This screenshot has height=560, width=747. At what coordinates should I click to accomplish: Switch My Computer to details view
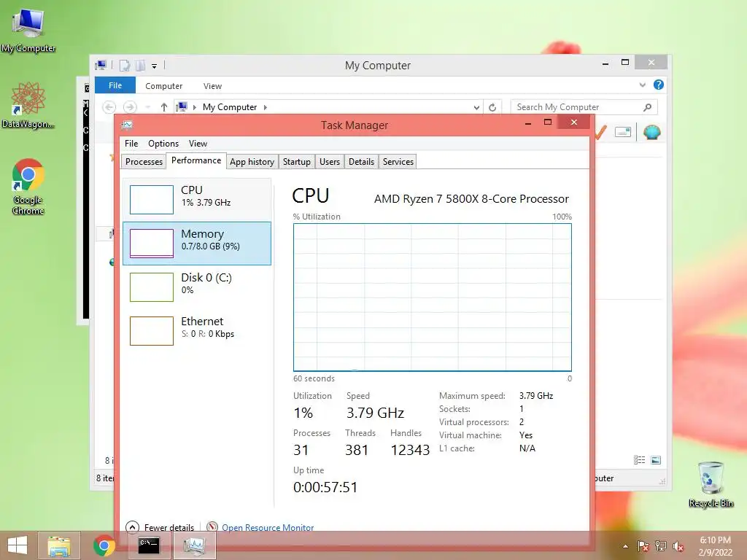pyautogui.click(x=639, y=460)
